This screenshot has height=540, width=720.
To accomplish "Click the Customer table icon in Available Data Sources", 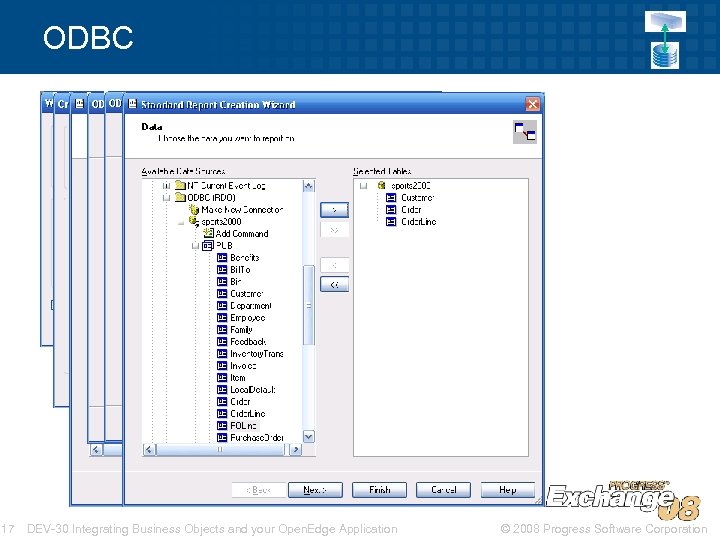I will pyautogui.click(x=222, y=293).
